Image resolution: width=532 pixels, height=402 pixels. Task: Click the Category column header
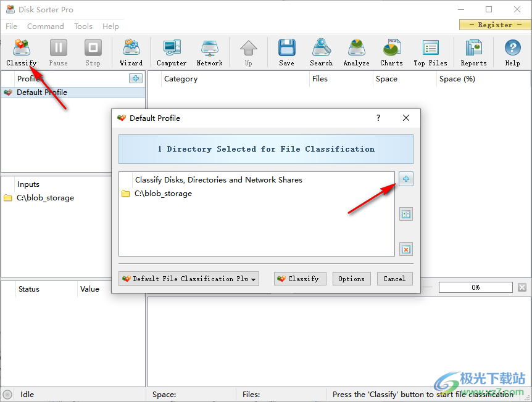click(x=235, y=79)
